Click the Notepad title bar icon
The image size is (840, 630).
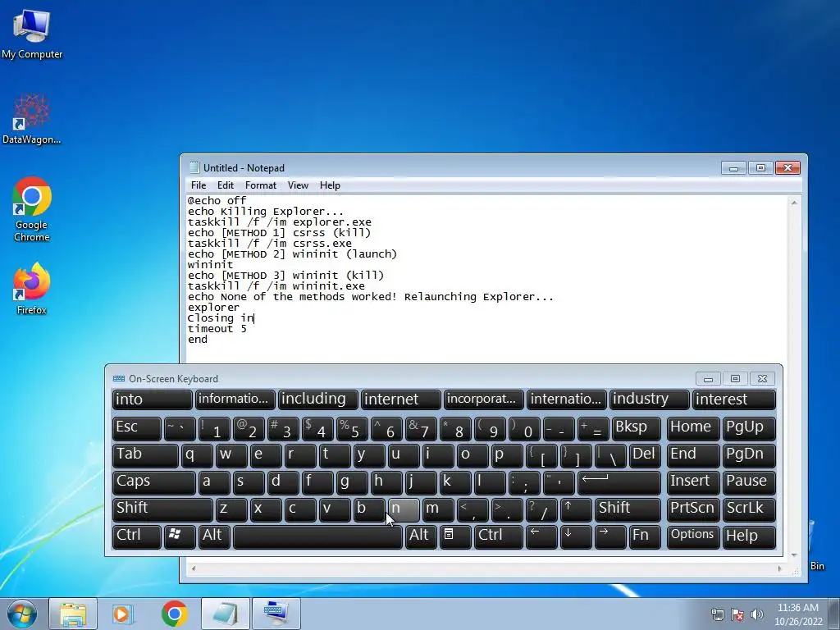click(194, 167)
